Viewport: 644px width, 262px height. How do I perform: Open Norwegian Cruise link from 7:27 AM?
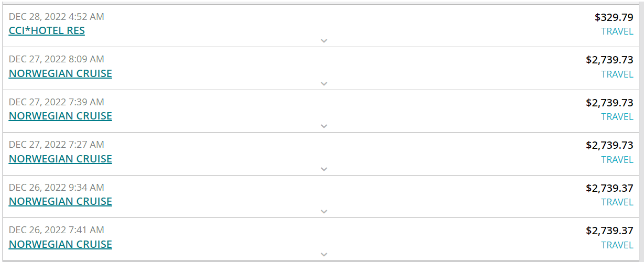[60, 159]
